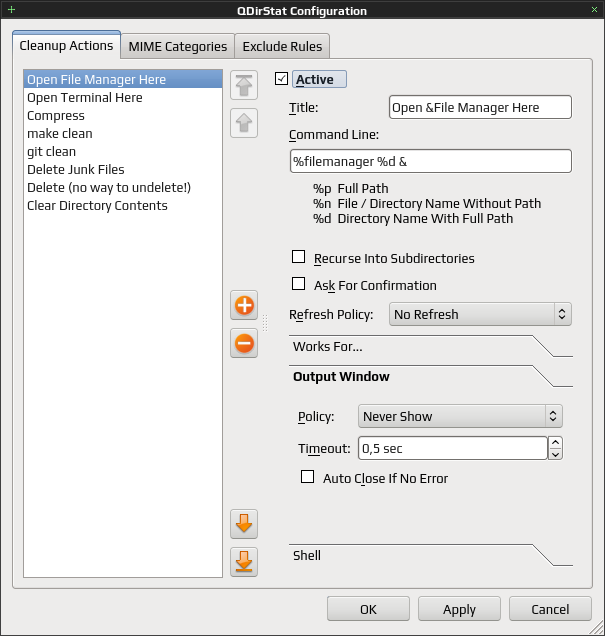605x636 pixels.
Task: Open the Output Window Policy dropdown
Action: (x=460, y=416)
